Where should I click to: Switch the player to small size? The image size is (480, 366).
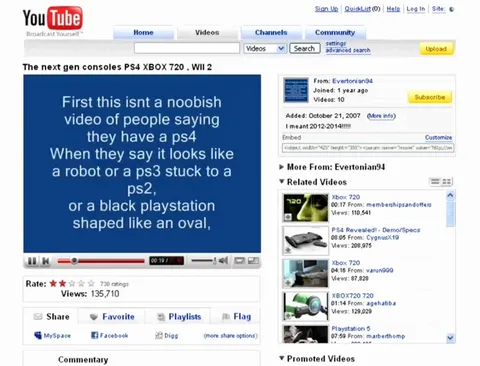point(239,261)
